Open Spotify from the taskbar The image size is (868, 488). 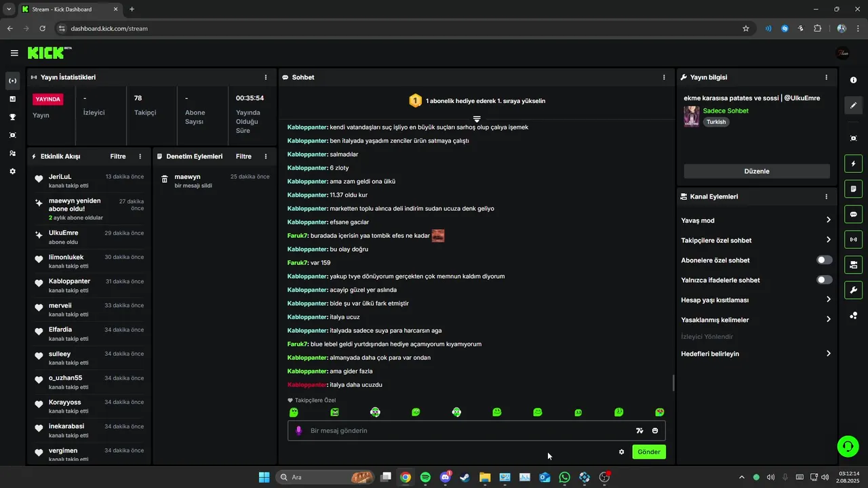coord(425,477)
